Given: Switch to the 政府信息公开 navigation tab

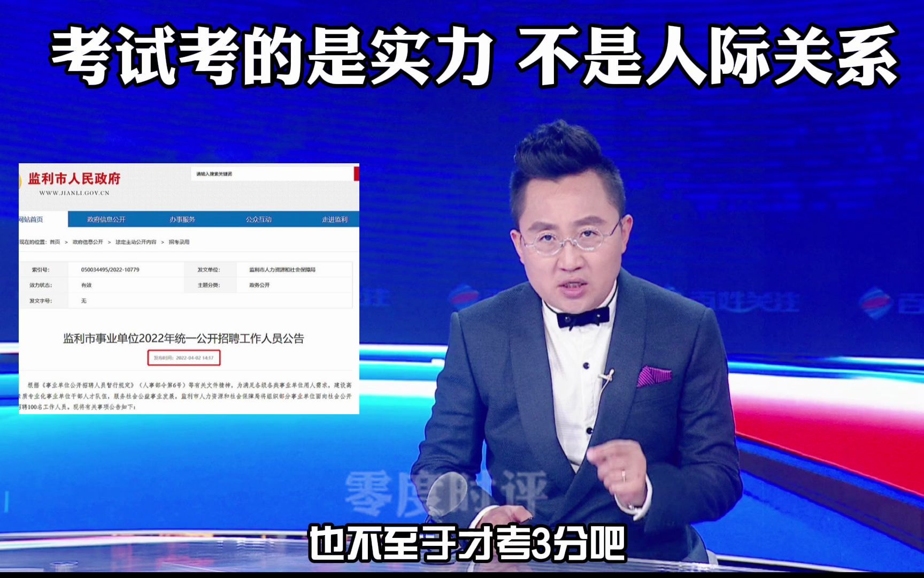Looking at the screenshot, I should [x=106, y=219].
